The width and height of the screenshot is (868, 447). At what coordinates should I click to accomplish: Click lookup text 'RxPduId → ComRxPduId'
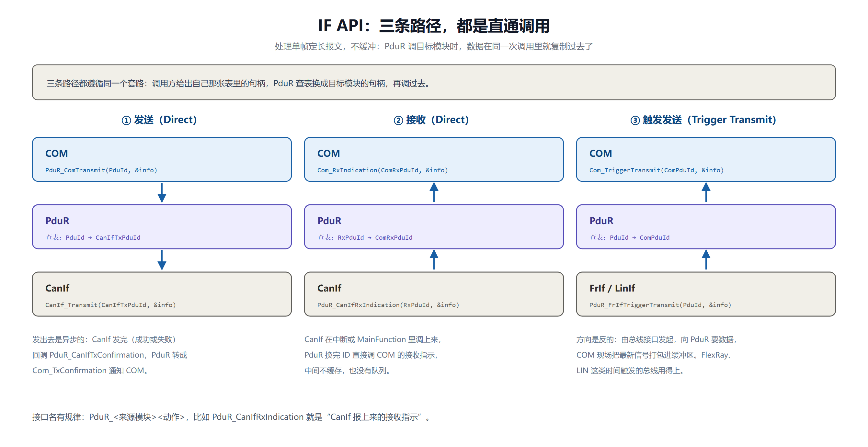375,238
